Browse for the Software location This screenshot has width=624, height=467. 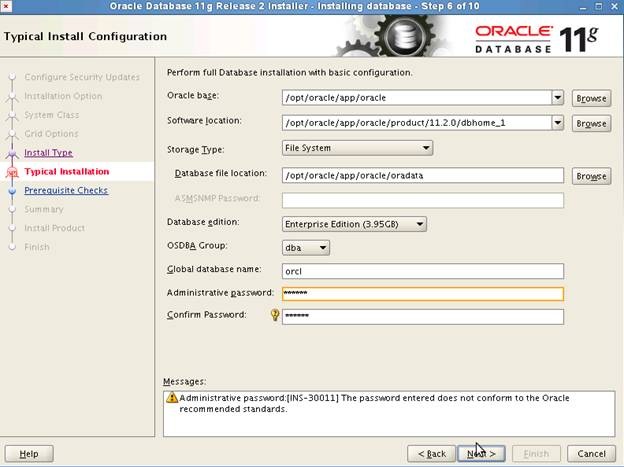pos(591,123)
